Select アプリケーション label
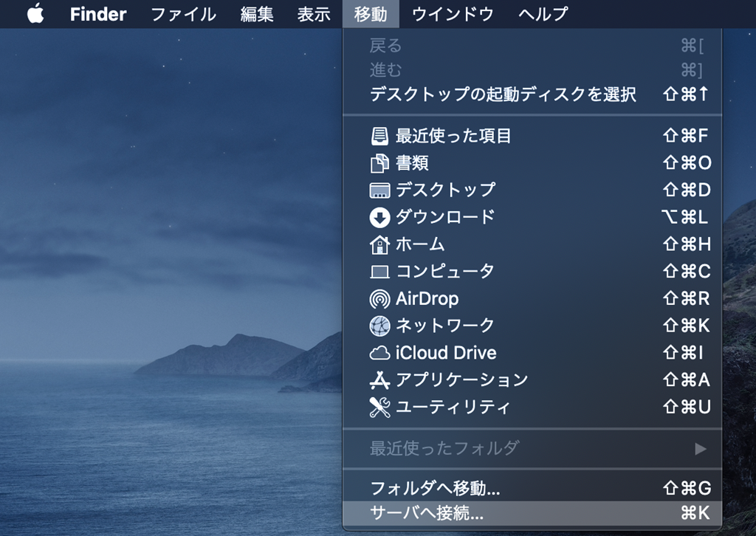 click(462, 379)
